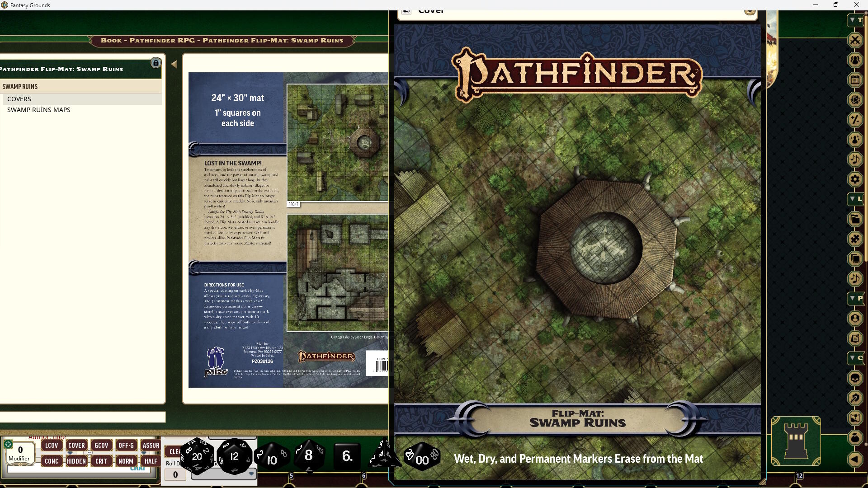Toggle the CRIT modifier button

101,461
